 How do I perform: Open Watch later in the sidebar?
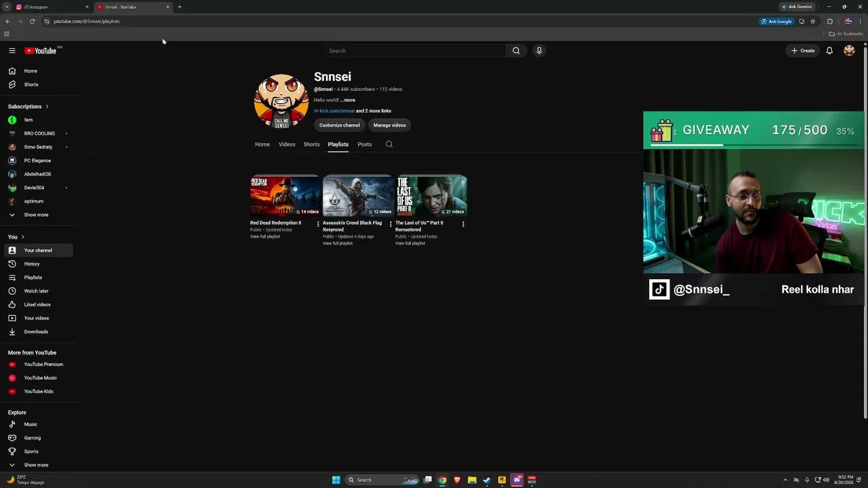(x=39, y=291)
